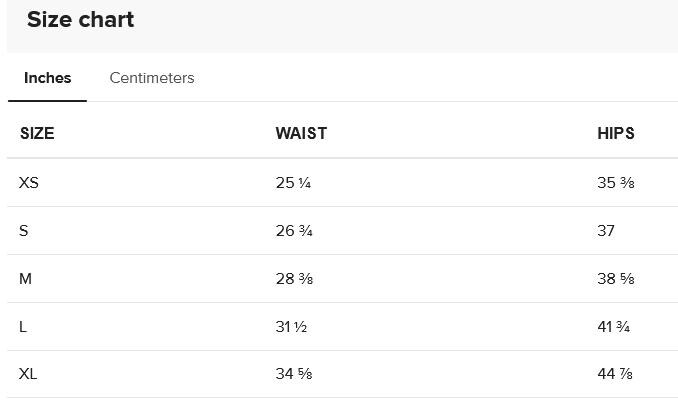The image size is (678, 413).
Task: Select the M size row label
Action: click(25, 279)
